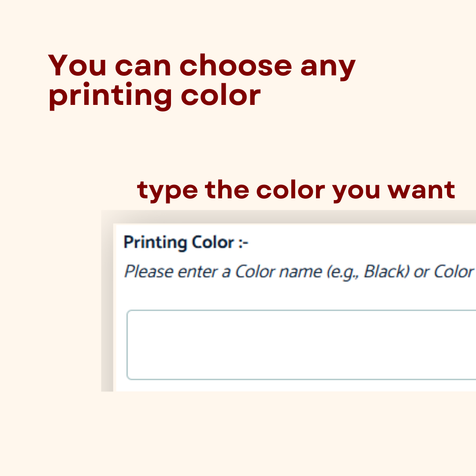
Task: Click the "Printing Color :-" field label
Action: pos(186,242)
